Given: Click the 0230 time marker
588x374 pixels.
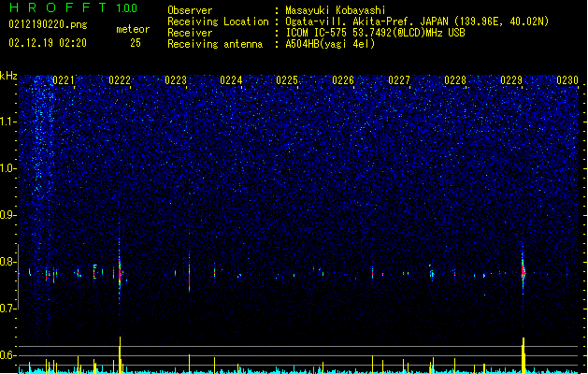Looking at the screenshot, I should (567, 80).
